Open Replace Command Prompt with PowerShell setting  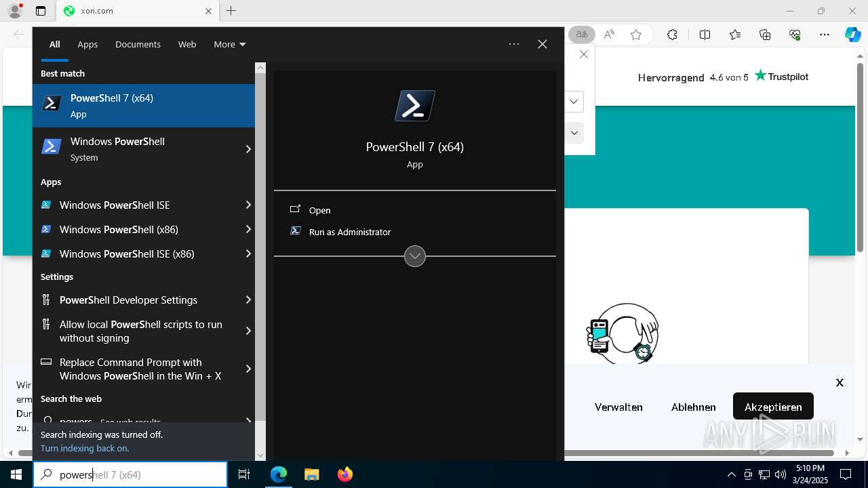tap(136, 369)
